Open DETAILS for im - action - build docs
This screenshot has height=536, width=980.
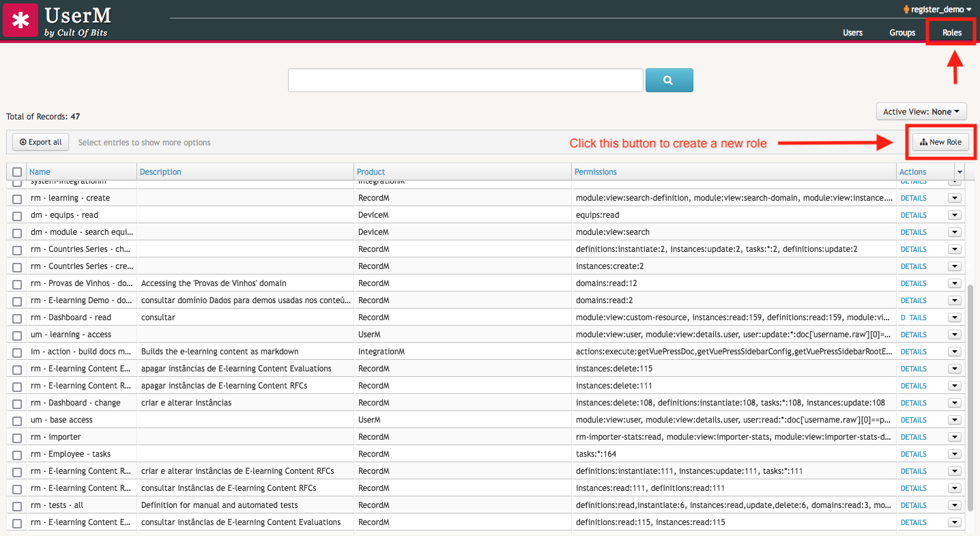point(913,352)
